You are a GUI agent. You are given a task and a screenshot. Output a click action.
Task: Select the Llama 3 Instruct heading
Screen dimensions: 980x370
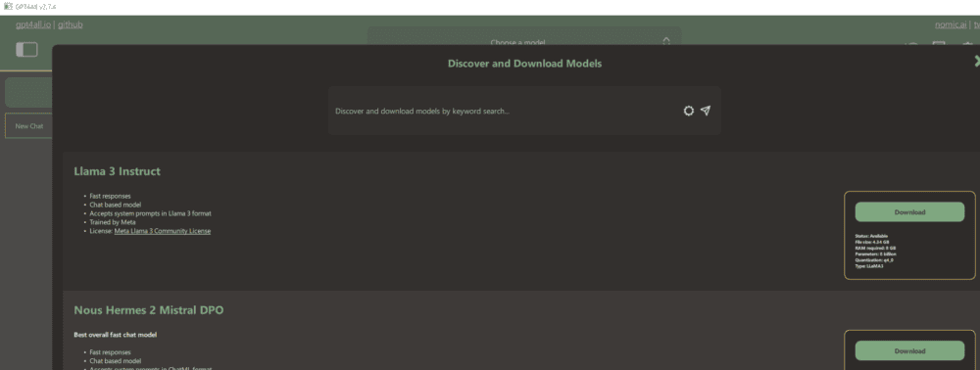pos(117,171)
